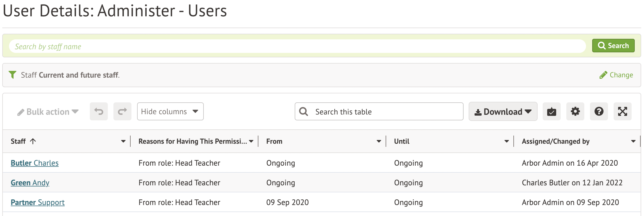Expand Assigned/Changed by column menu
This screenshot has width=644, height=216.
click(633, 141)
